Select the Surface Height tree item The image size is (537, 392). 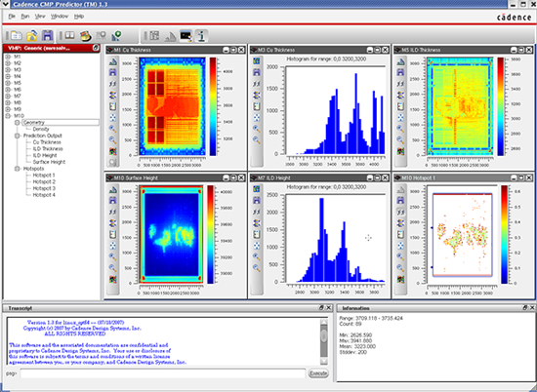[x=49, y=162]
